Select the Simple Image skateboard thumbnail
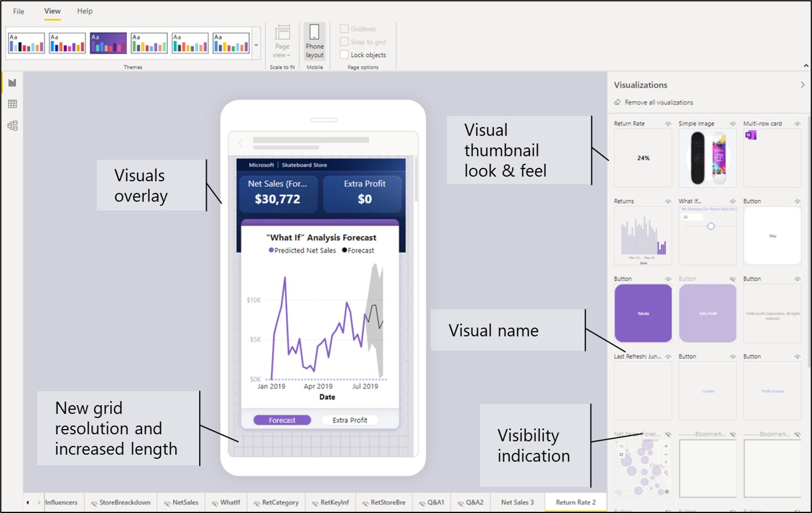This screenshot has width=812, height=513. coord(707,158)
